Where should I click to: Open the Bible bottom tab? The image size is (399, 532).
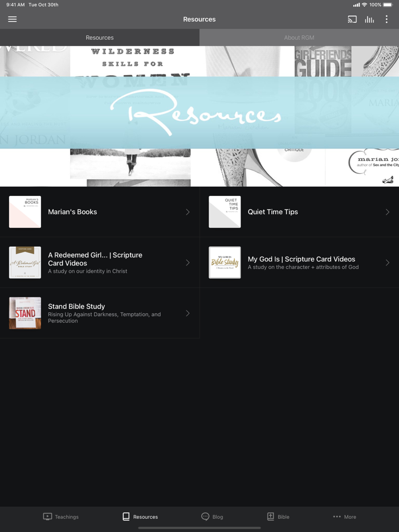[278, 517]
